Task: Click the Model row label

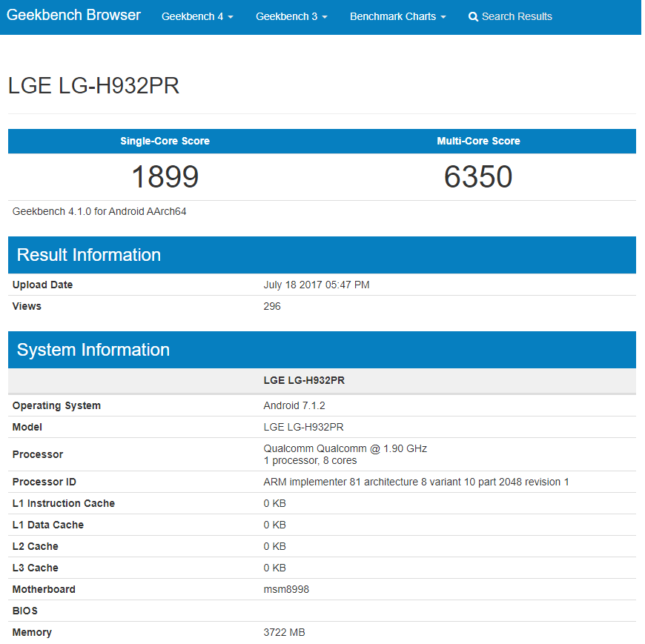Action: [x=27, y=427]
